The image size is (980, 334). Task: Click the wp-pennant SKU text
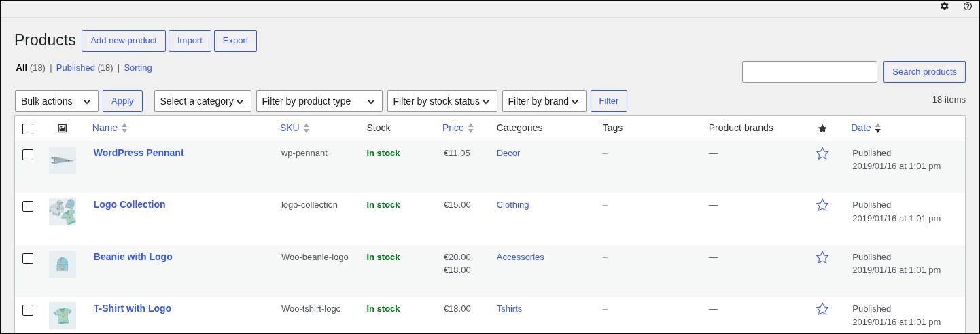(304, 153)
